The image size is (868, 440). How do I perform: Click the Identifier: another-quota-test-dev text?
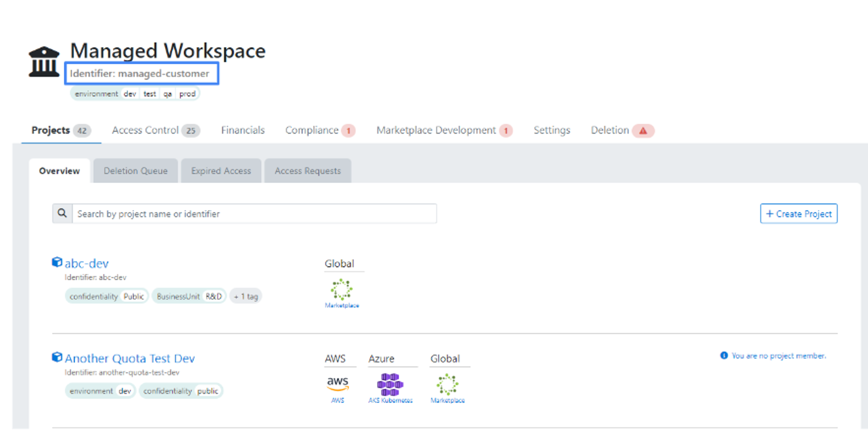[122, 372]
